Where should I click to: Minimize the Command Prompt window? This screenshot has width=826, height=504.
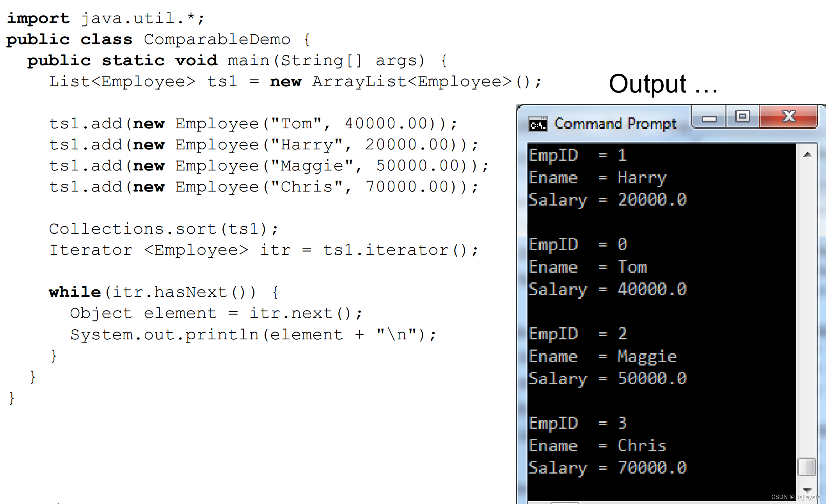(709, 117)
